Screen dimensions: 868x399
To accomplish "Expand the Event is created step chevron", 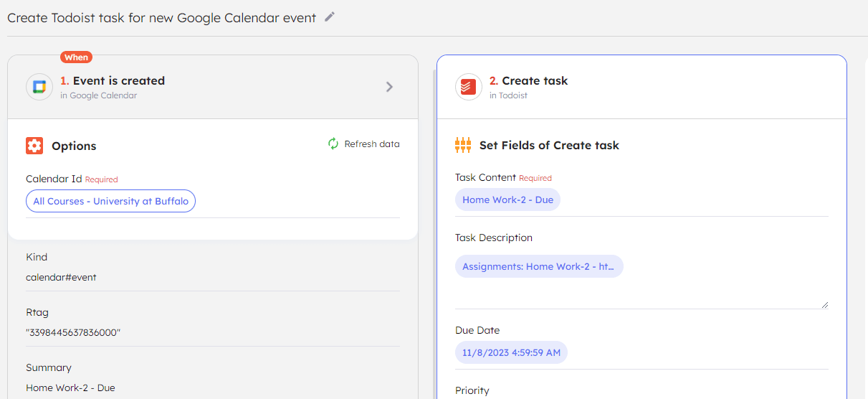I will (x=389, y=87).
